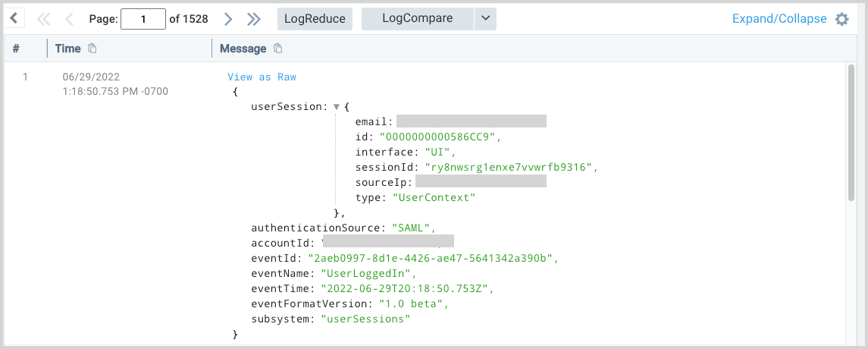Click the "UserLoggedIn" eventName value
The image size is (868, 349).
(369, 273)
